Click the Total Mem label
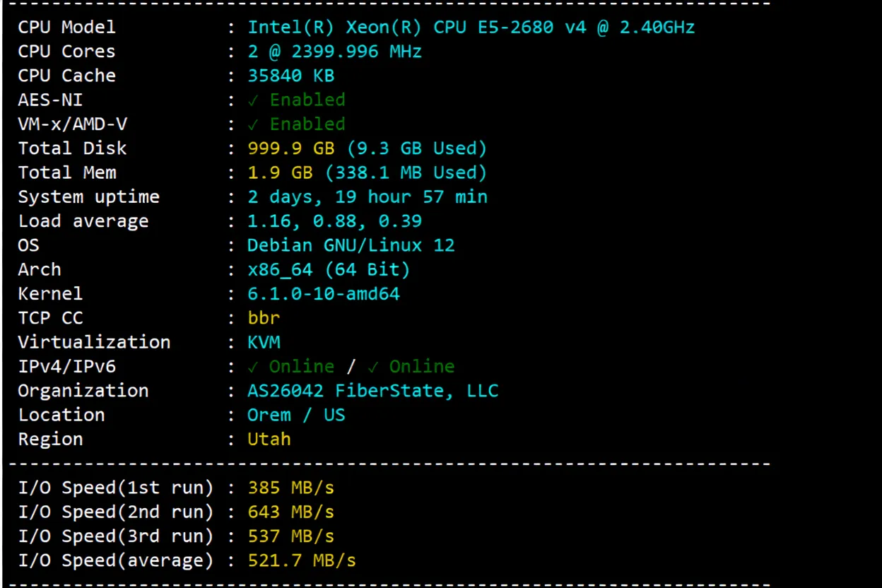The height and width of the screenshot is (588, 882). 66,172
